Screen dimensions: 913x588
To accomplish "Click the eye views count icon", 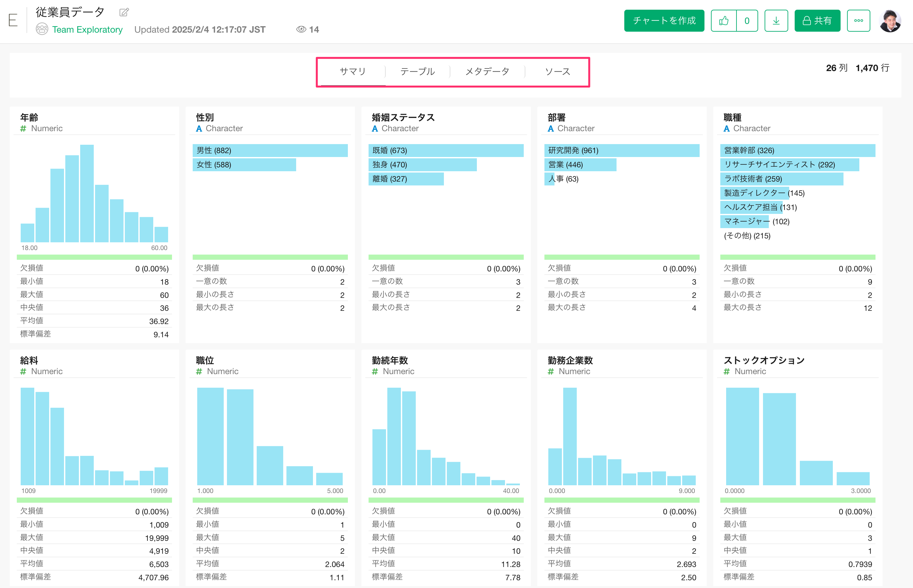I will pyautogui.click(x=301, y=29).
